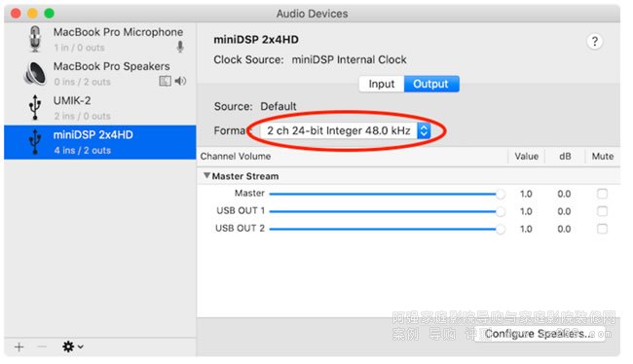Select the MacBook Pro Speakers icon

[x=35, y=73]
